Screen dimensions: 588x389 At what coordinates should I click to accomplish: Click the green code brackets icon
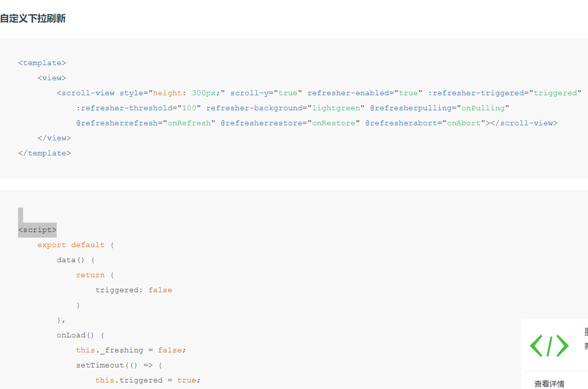coord(549,346)
